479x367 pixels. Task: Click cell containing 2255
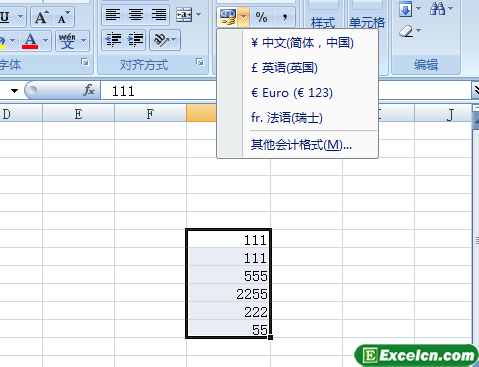point(228,294)
